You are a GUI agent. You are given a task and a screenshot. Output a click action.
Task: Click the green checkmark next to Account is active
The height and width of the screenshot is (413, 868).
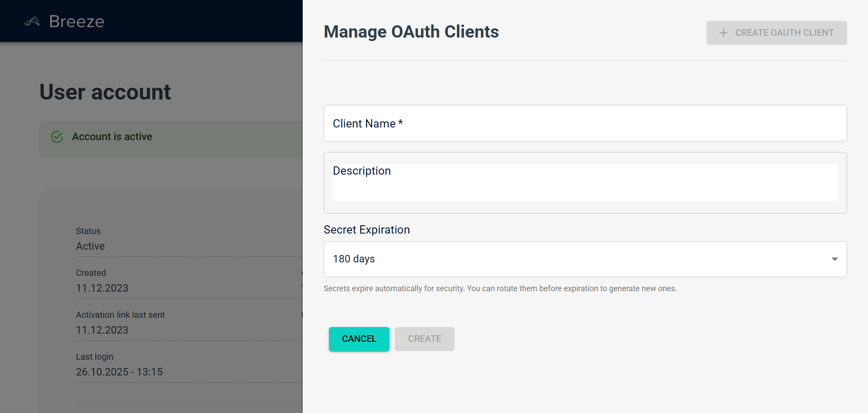57,136
